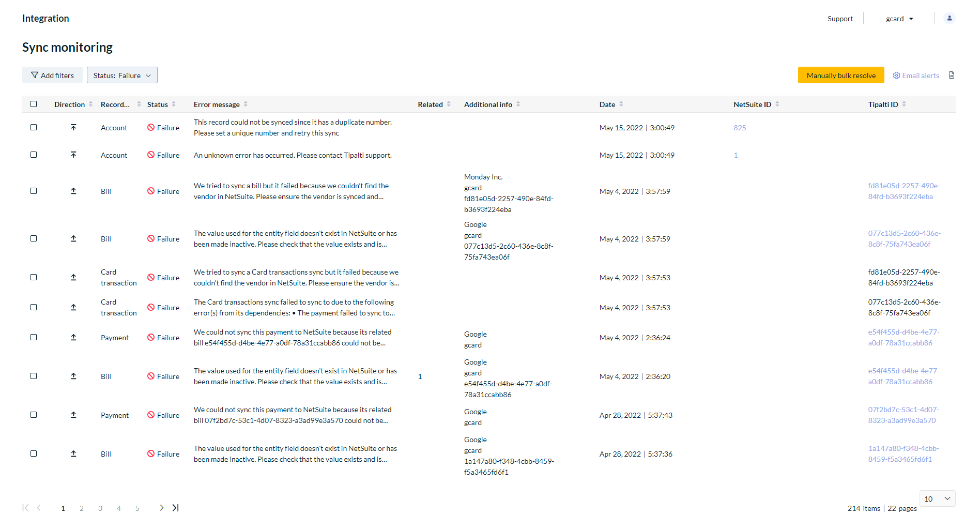This screenshot has width=980, height=529.
Task: Sort by NetSuite ID column arrows
Action: click(777, 104)
